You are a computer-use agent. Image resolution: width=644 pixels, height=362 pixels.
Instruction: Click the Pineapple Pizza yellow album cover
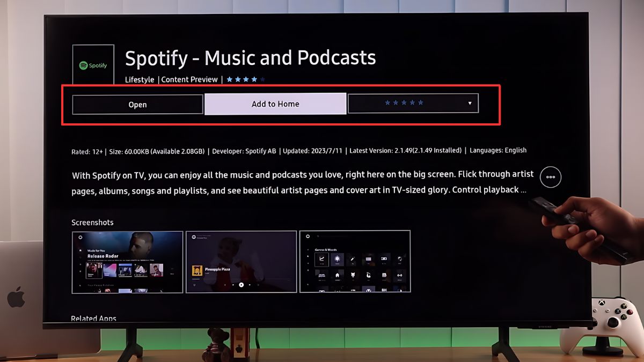196,271
